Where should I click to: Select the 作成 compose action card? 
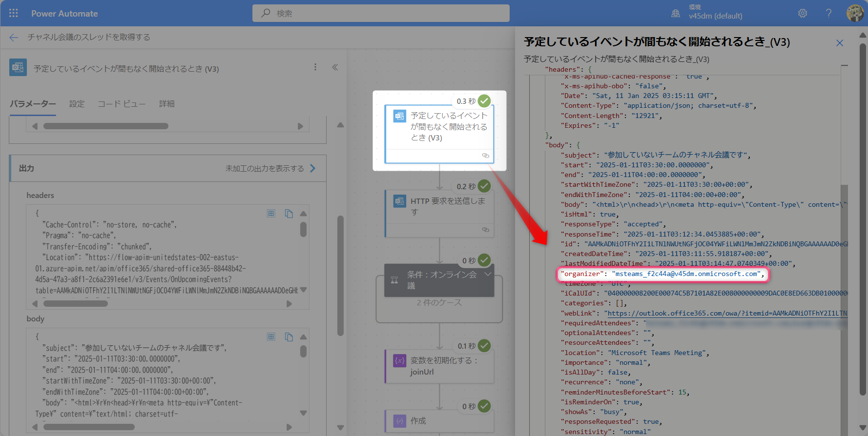439,421
